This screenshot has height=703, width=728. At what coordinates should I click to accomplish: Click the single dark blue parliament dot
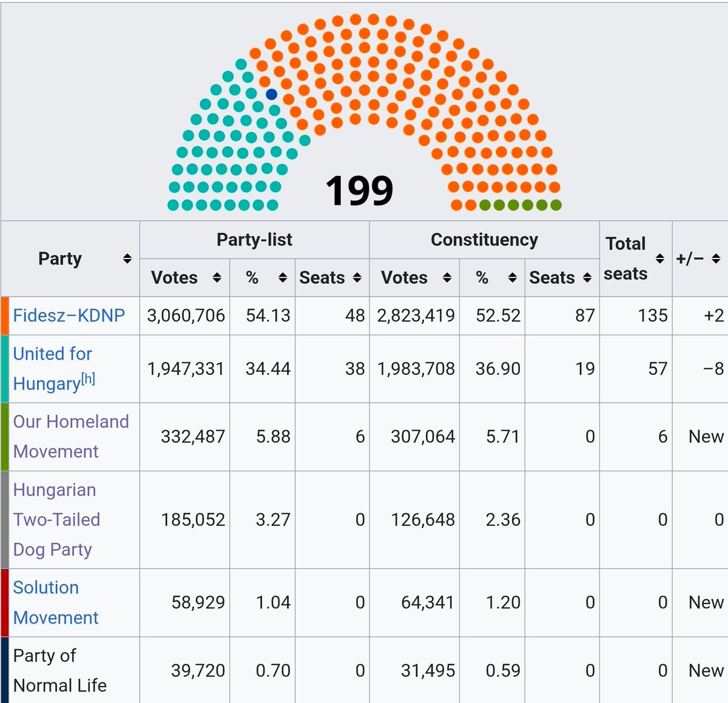[272, 95]
